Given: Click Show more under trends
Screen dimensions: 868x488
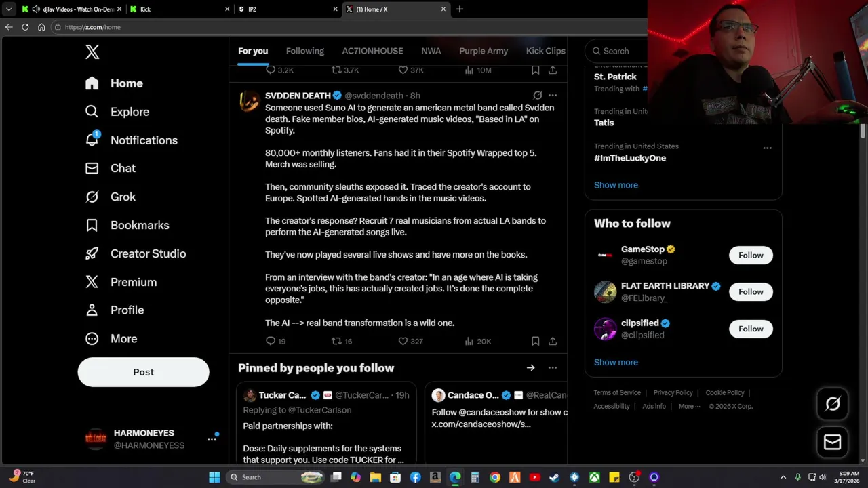Looking at the screenshot, I should (616, 185).
